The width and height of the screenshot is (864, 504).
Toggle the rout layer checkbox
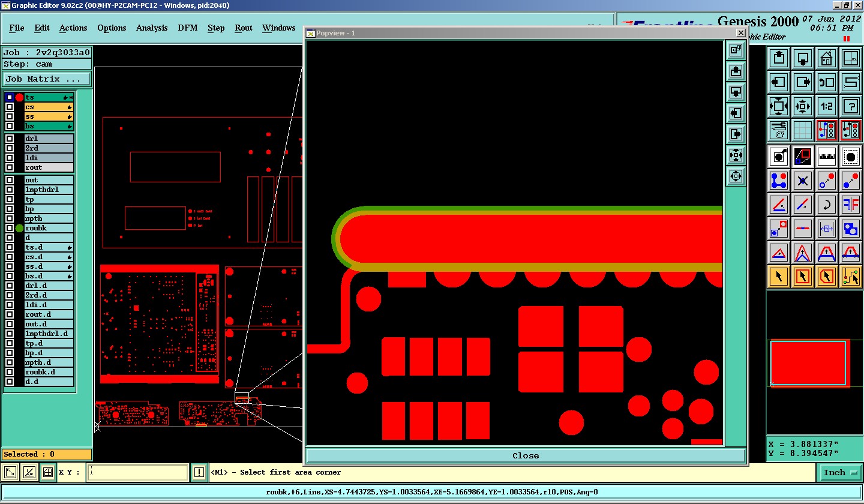(x=10, y=167)
